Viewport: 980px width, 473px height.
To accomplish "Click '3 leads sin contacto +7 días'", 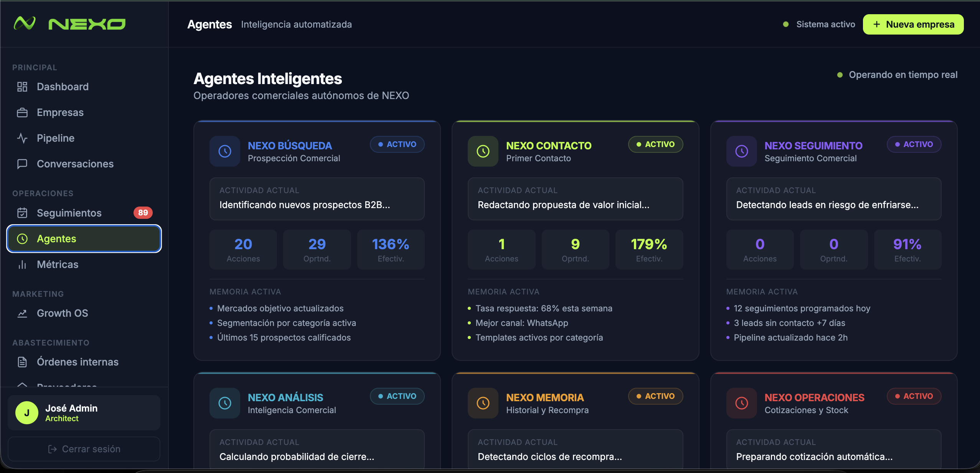I will tap(789, 323).
